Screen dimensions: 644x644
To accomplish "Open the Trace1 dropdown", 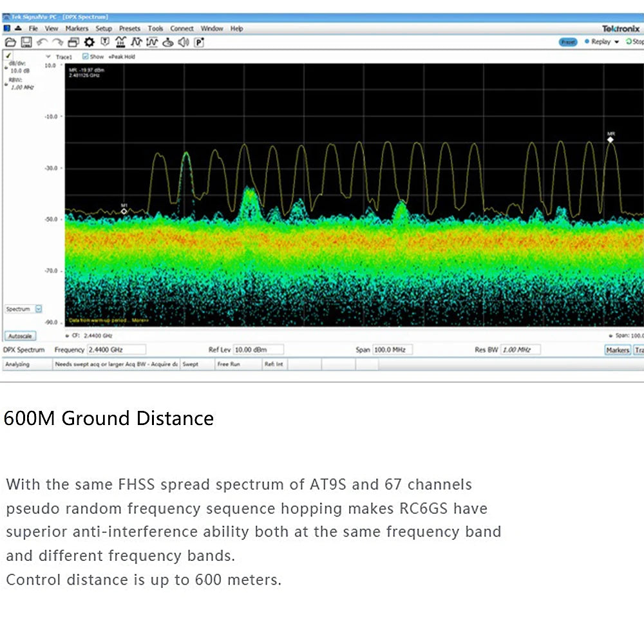I will click(x=48, y=57).
